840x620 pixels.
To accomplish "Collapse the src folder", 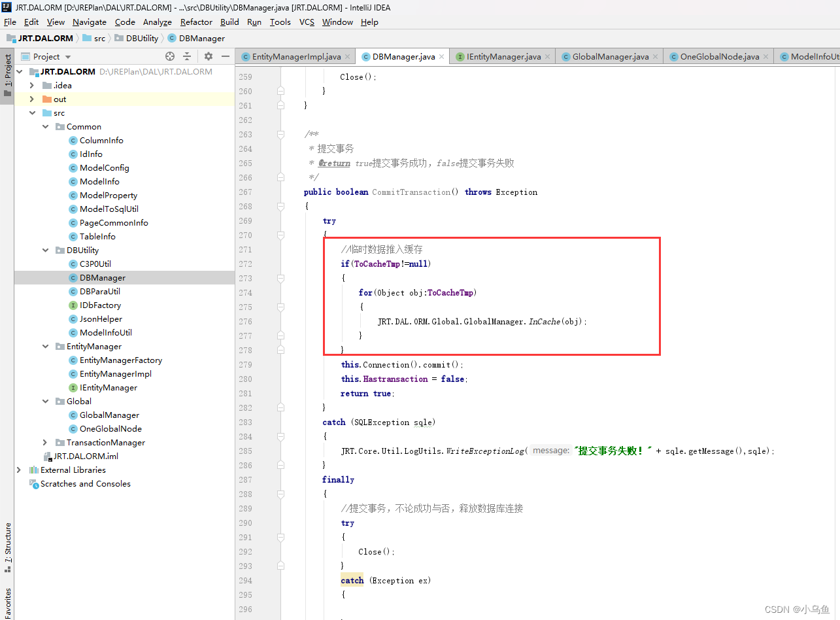I will tap(31, 112).
